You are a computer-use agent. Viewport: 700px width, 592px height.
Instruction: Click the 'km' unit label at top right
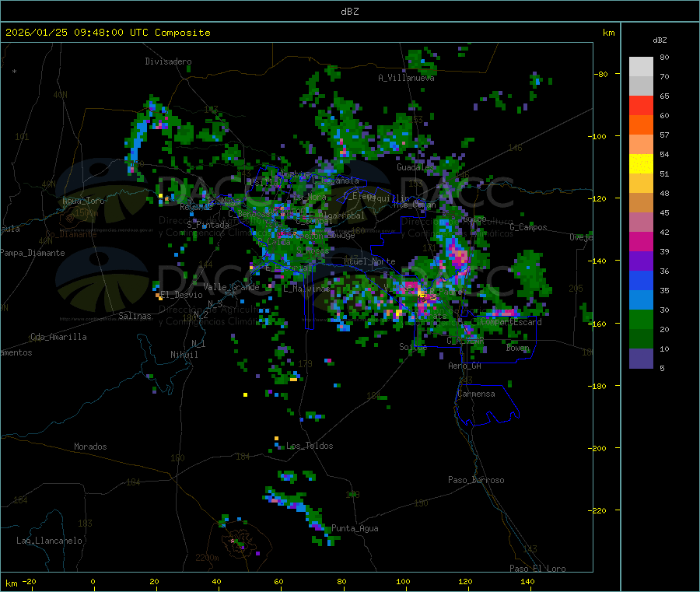click(x=608, y=33)
